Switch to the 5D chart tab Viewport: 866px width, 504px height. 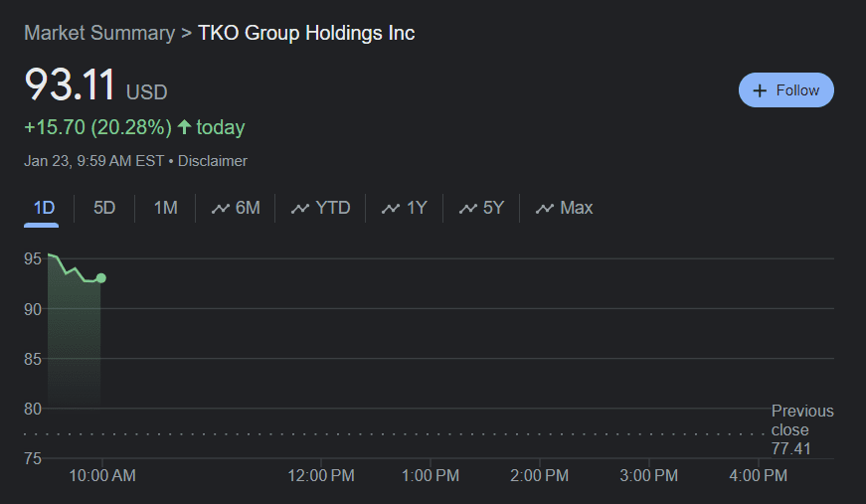[104, 208]
